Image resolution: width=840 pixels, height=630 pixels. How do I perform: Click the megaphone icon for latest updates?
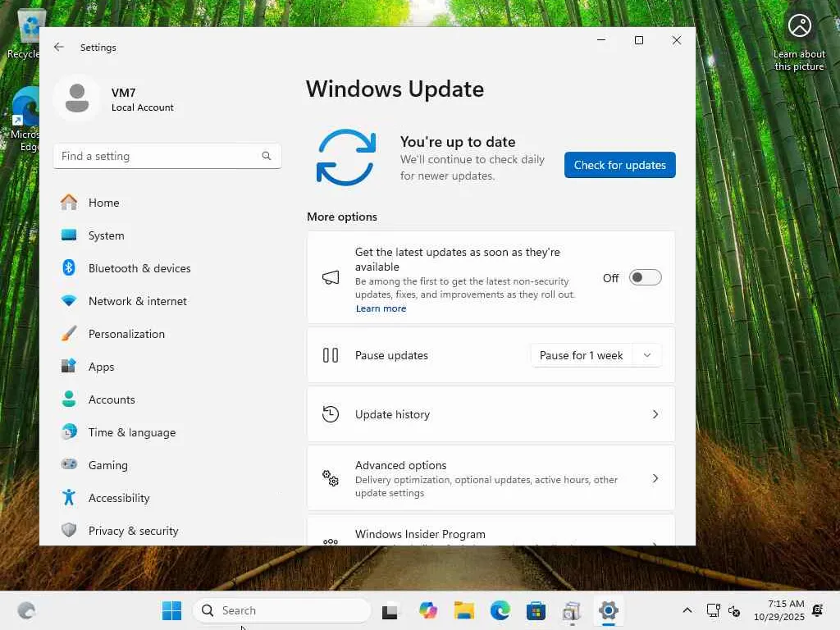pyautogui.click(x=331, y=277)
